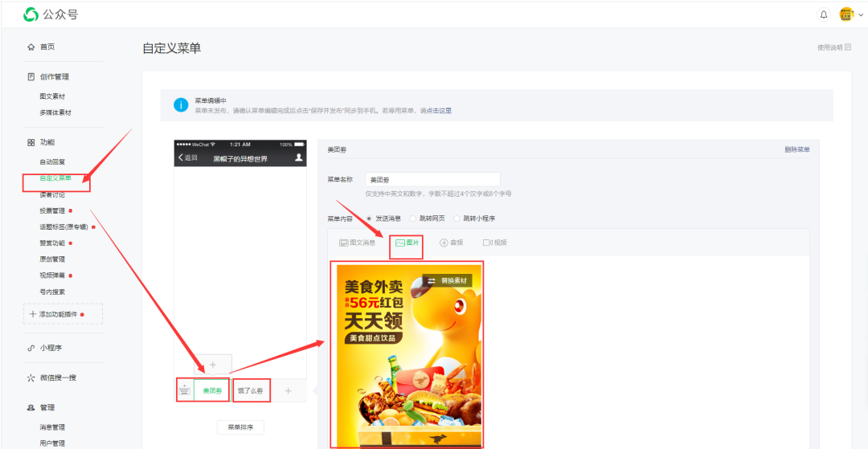Open 多媒体素材 in the sidebar

(x=55, y=112)
